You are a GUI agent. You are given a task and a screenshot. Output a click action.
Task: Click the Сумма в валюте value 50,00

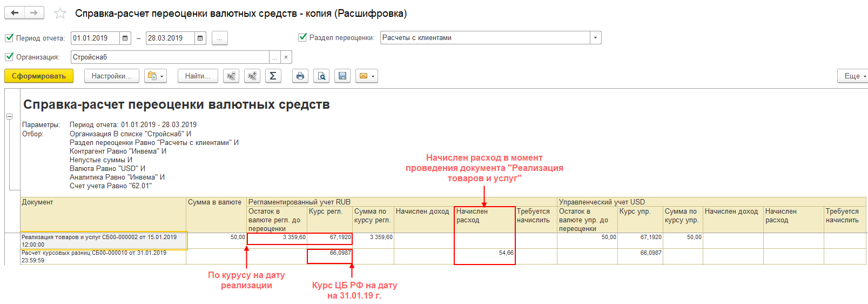[x=217, y=241]
